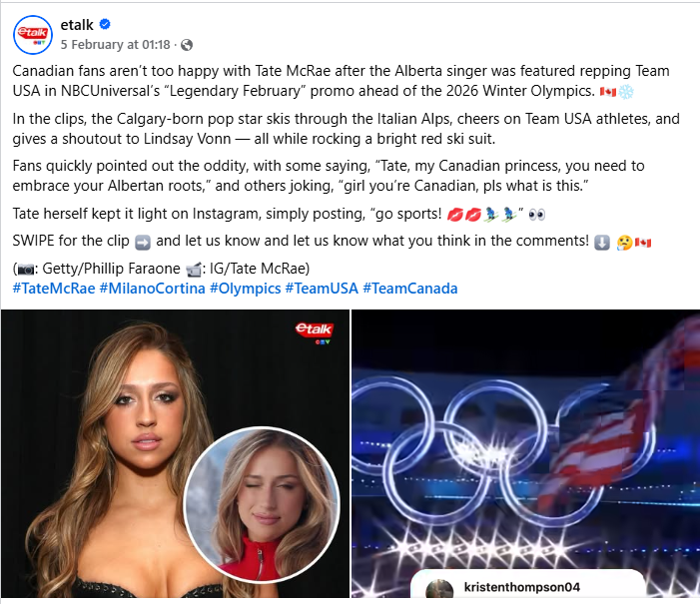The image size is (700, 604).
Task: Open the #MilanoCortina hashtag
Action: pos(152,289)
